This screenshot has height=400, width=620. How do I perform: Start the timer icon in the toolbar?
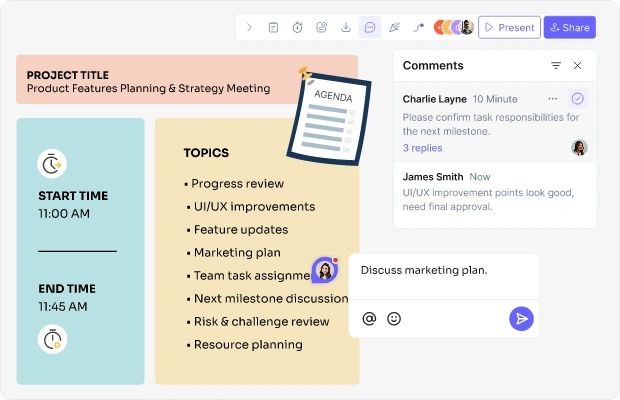(x=297, y=27)
